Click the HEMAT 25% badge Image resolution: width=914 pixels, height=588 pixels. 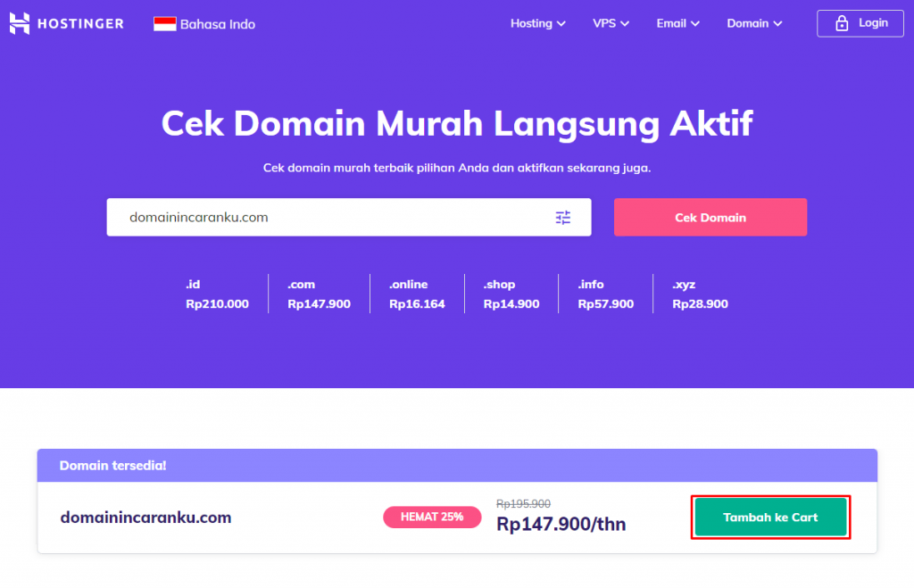(432, 517)
